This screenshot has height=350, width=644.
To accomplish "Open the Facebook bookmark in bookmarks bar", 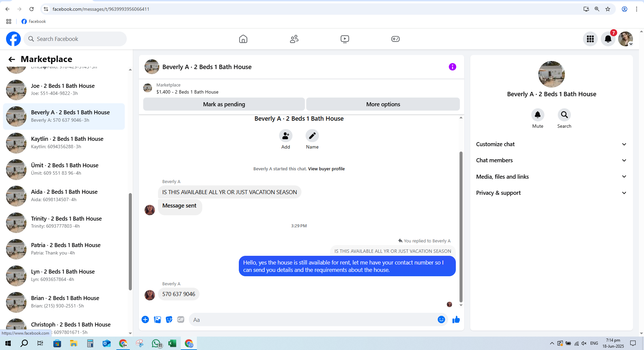I will (x=34, y=21).
